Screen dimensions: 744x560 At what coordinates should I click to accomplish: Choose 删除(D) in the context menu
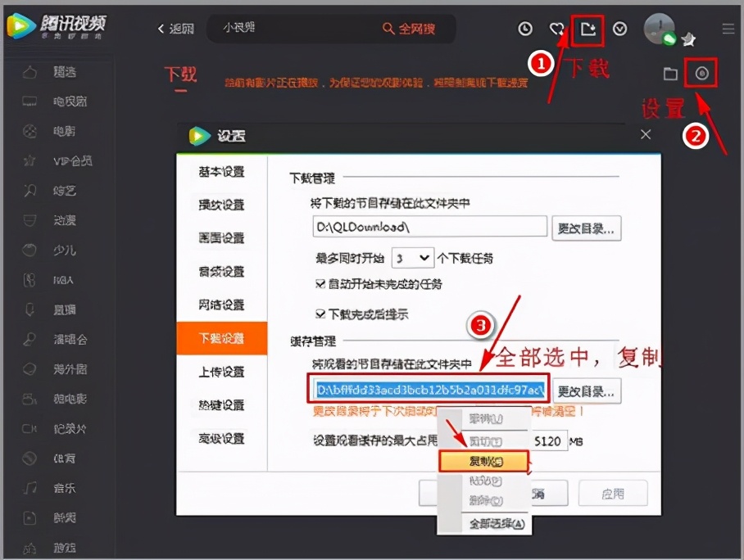[x=484, y=500]
